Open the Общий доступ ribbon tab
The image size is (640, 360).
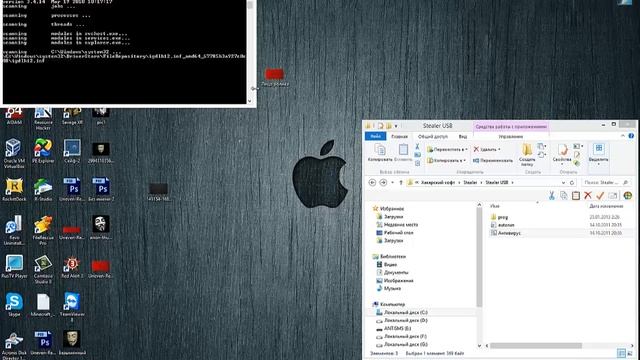(433, 137)
